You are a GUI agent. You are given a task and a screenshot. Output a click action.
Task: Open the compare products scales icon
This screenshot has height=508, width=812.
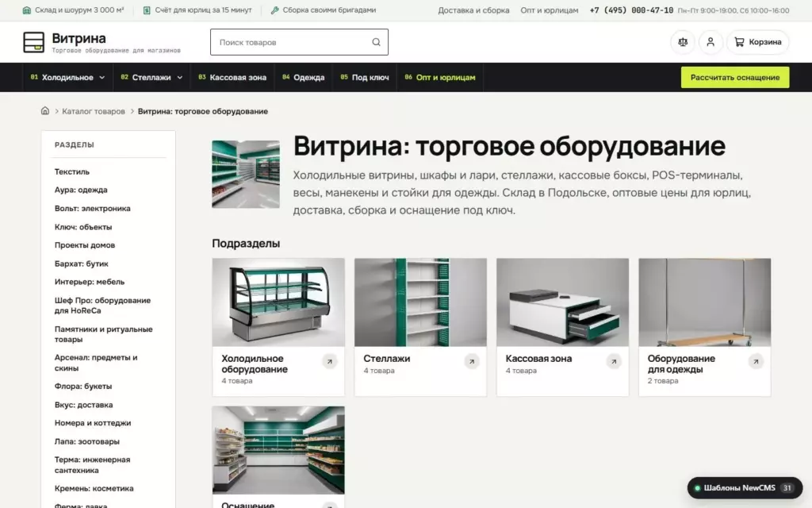pos(683,42)
